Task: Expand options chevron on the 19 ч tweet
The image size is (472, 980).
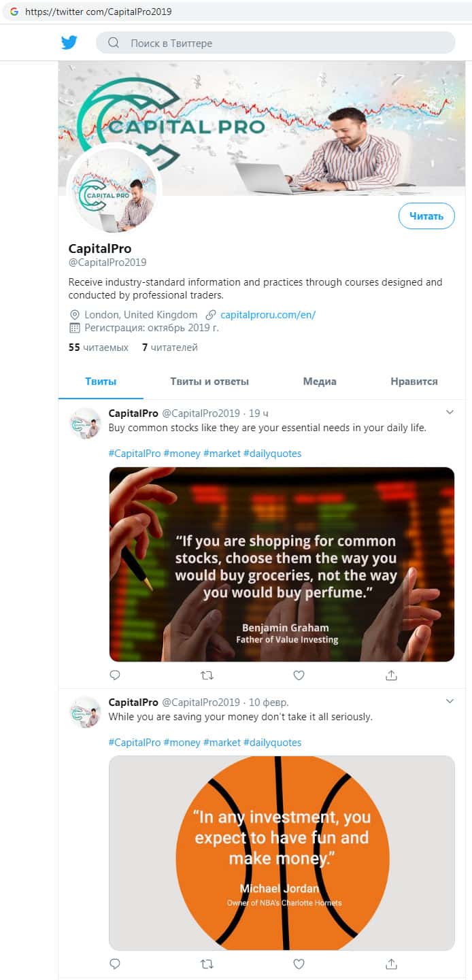Action: [x=449, y=412]
